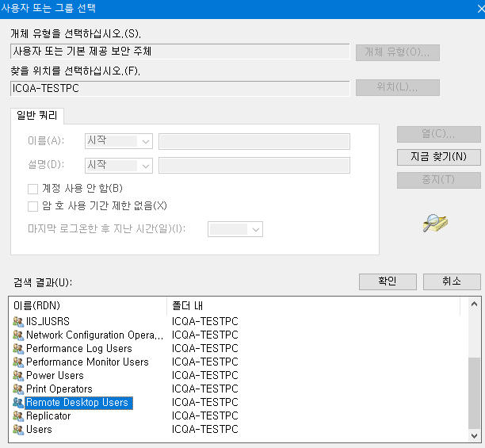Viewport: 485px width, 448px height.
Task: Select Network Configuration Opera... entry
Action: click(94, 335)
